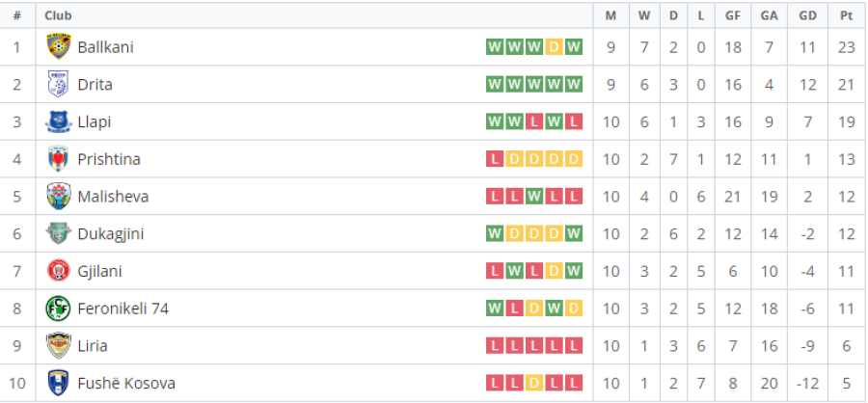Click Ballkani's yellow D draw form badge

(x=555, y=47)
